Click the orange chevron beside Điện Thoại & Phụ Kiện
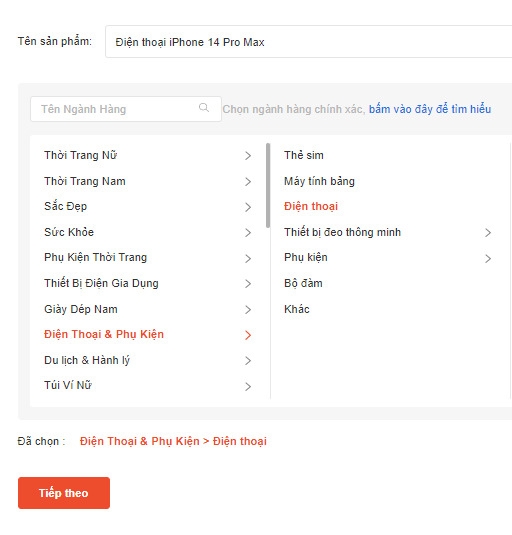 click(x=248, y=335)
